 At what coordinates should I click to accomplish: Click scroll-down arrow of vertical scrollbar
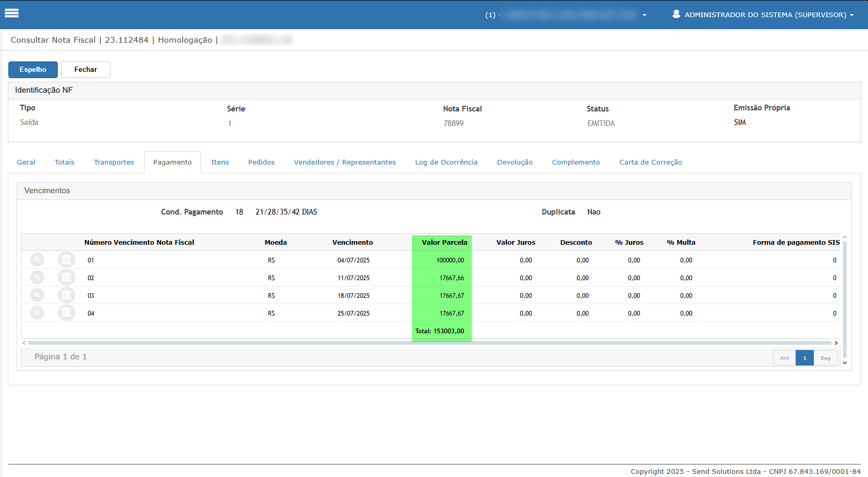845,362
